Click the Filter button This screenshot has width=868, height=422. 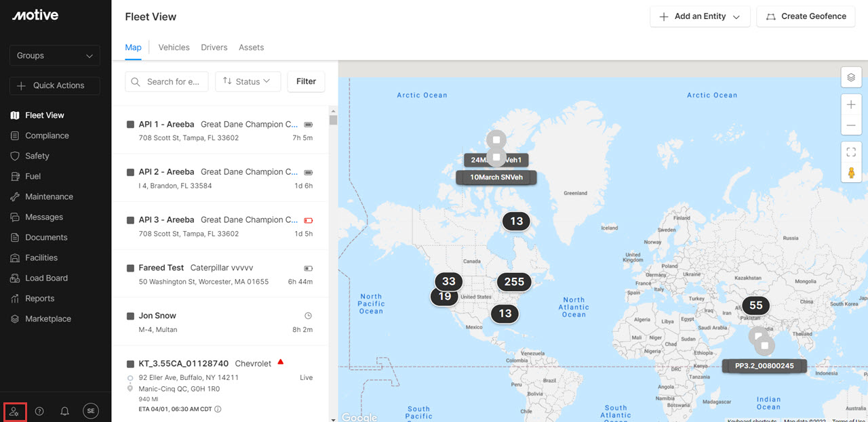point(306,81)
